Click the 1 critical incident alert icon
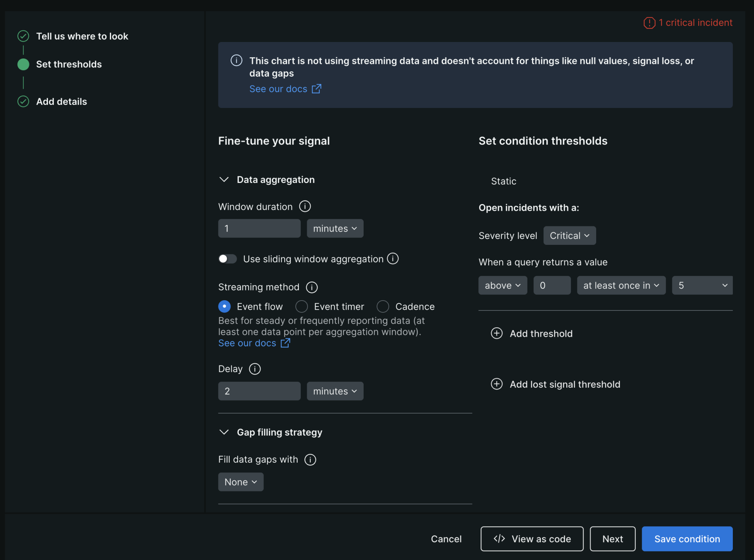The height and width of the screenshot is (560, 754). tap(650, 23)
